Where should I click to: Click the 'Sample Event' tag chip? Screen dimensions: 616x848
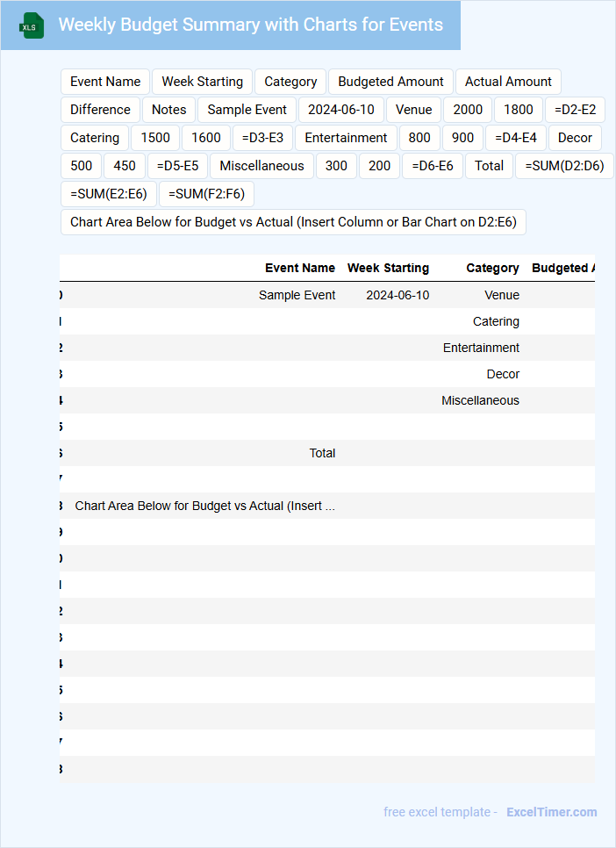247,110
